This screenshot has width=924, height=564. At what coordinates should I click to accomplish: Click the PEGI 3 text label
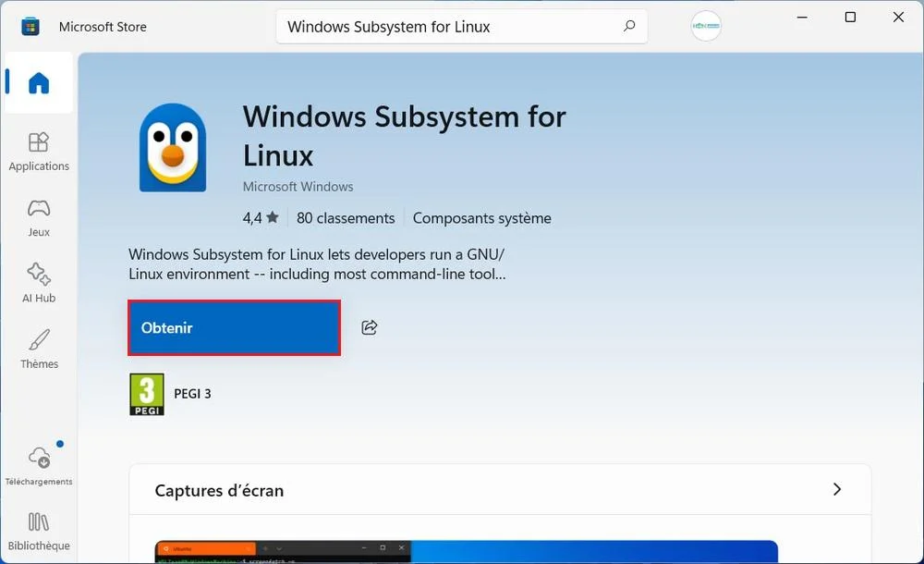click(192, 394)
